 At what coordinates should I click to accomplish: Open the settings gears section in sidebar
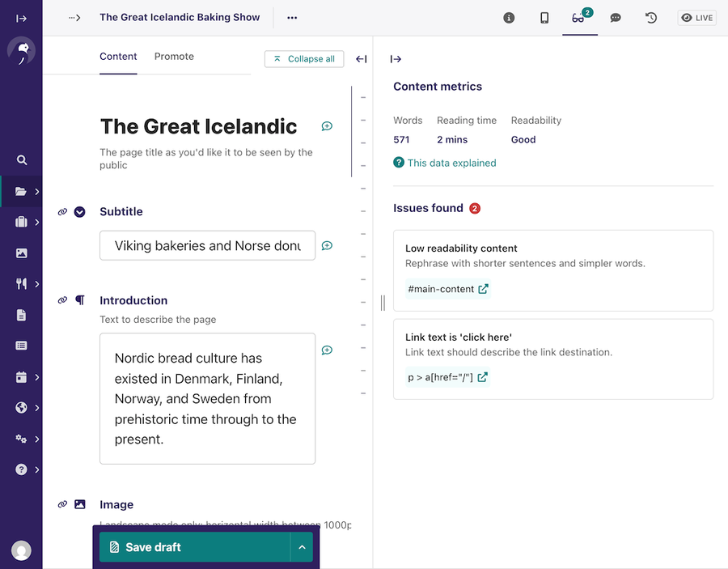point(20,438)
